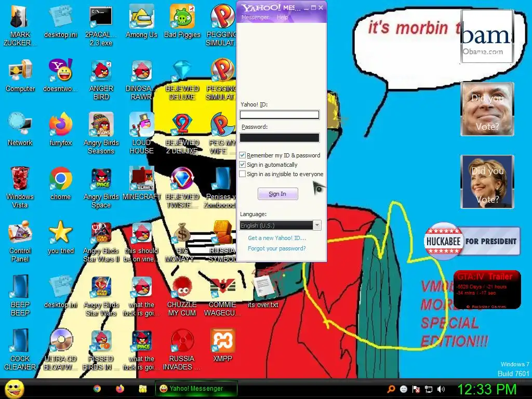Select the LOUD HOUSE icon
Viewport: 532px width, 399px height.
(x=141, y=134)
